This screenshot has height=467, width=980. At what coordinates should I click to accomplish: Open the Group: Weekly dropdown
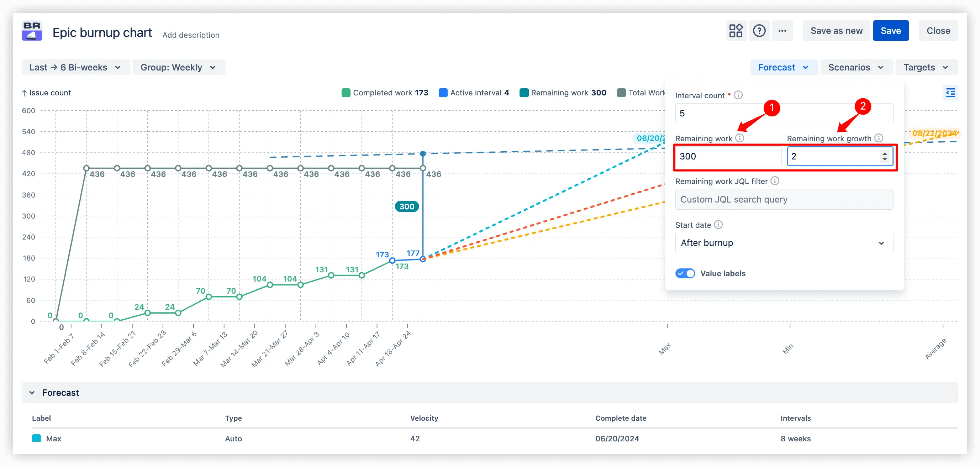pos(178,67)
